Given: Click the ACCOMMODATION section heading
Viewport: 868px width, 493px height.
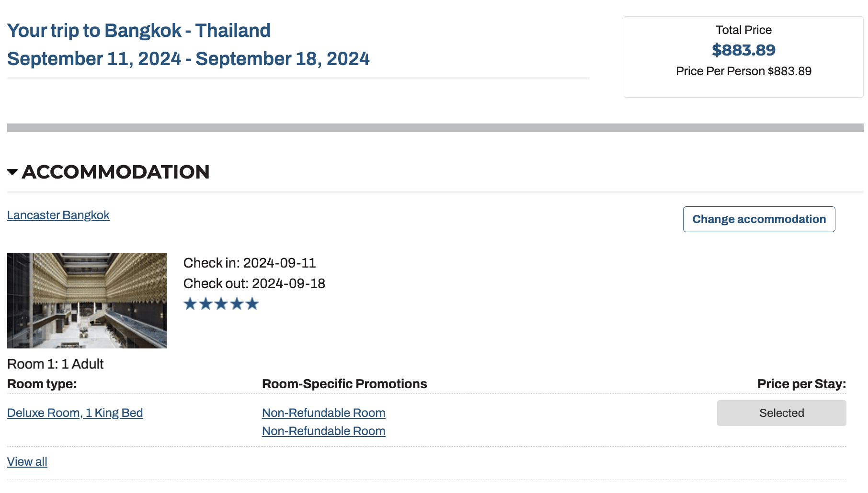Looking at the screenshot, I should click(115, 172).
